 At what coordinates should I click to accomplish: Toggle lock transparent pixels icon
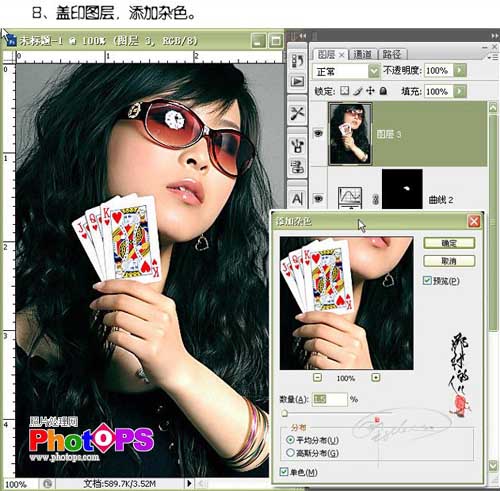click(x=345, y=91)
